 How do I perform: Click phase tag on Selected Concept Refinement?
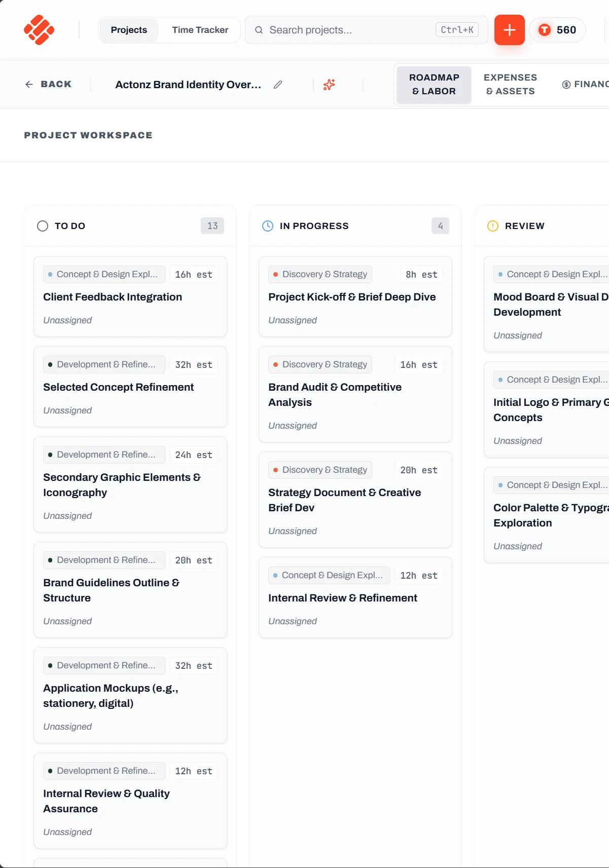(104, 364)
